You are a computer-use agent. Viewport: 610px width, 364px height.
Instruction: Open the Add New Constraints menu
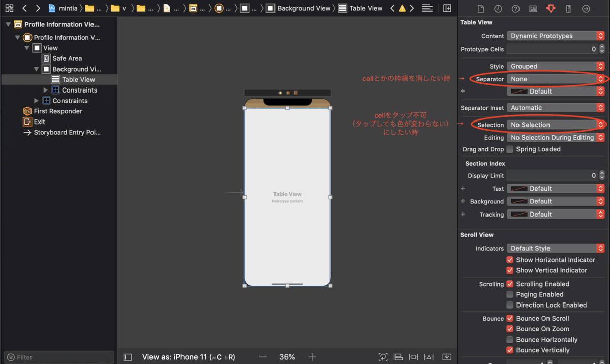pyautogui.click(x=414, y=357)
